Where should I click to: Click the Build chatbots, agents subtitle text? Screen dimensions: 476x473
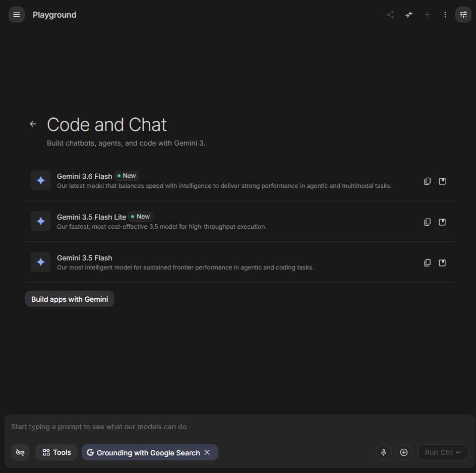pos(126,143)
